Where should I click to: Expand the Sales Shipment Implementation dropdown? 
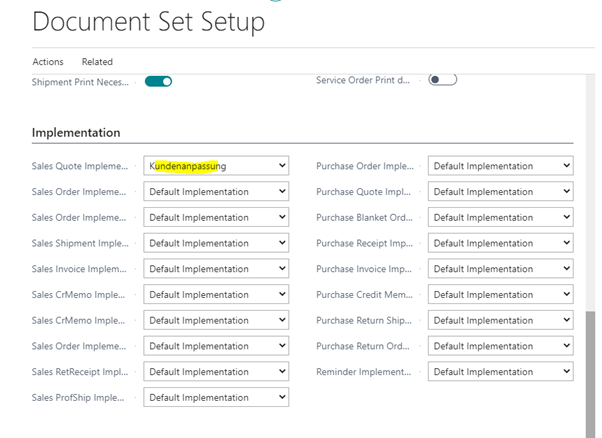click(216, 243)
